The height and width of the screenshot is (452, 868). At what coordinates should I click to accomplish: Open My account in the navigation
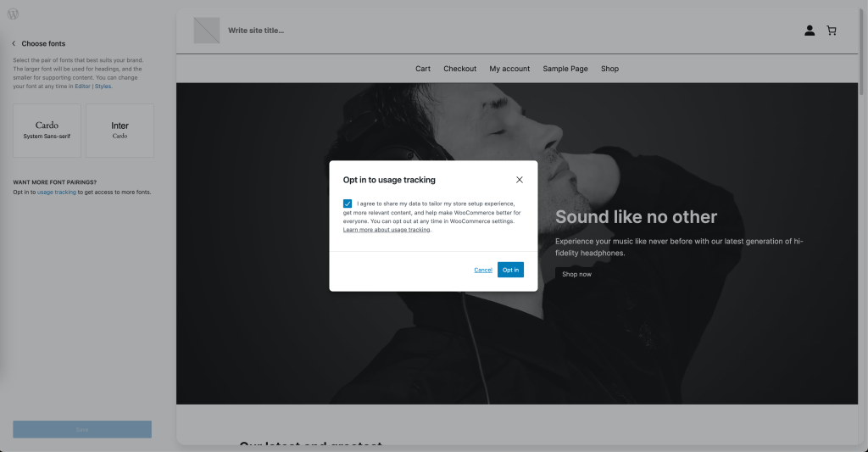pos(509,69)
